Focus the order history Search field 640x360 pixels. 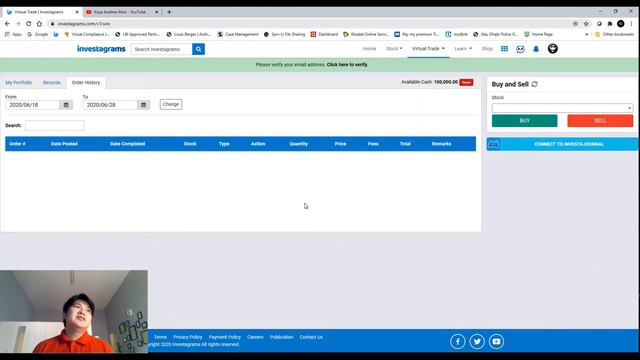coord(55,125)
